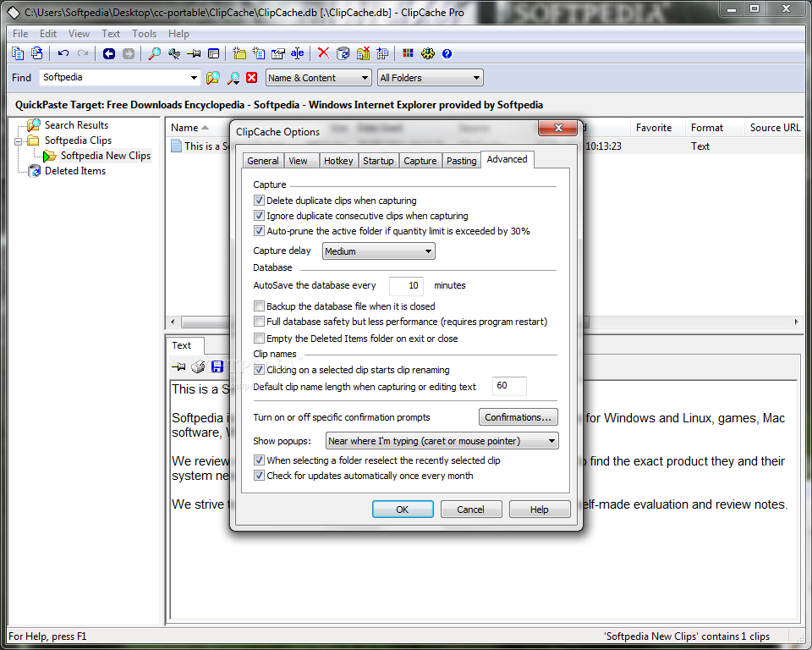This screenshot has height=650, width=812.
Task: Click the Rename 'a|e' icon
Action: (297, 53)
